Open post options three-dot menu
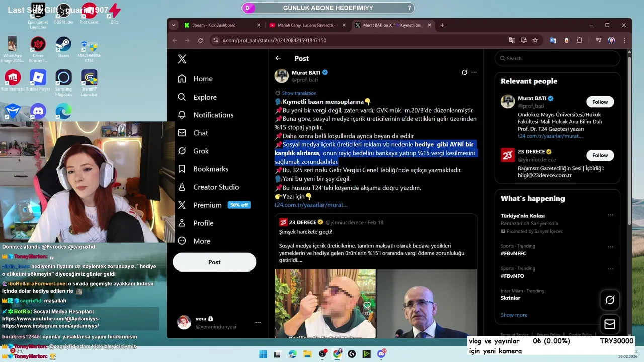The image size is (644, 362). [474, 72]
